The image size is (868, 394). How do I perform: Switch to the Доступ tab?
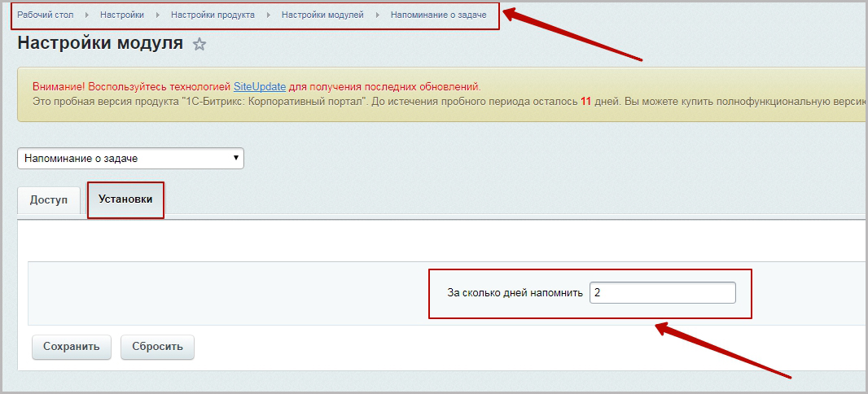(x=49, y=200)
